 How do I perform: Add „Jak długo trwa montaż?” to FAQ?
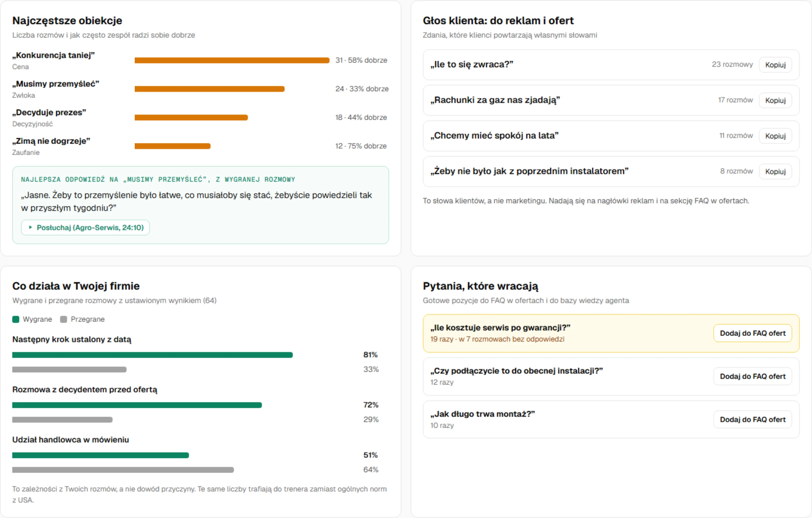[753, 419]
